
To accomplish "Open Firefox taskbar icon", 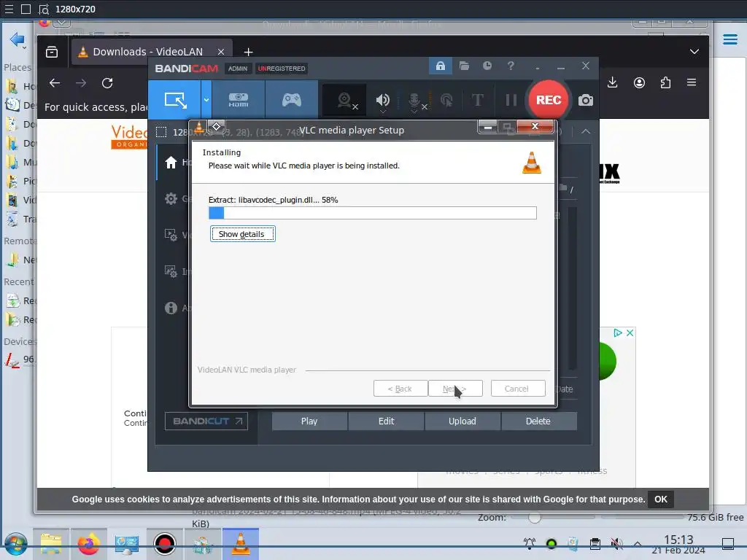I will coord(88,544).
